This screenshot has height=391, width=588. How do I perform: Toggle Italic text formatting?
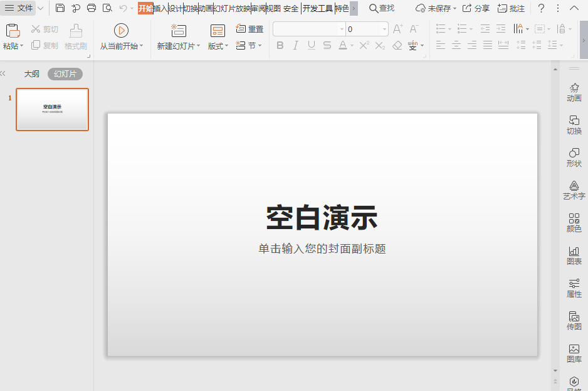coord(296,46)
